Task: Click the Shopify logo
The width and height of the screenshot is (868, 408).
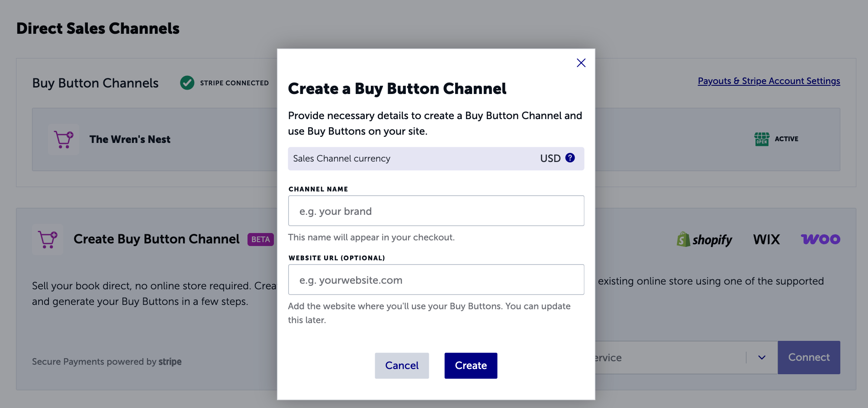Action: [704, 239]
